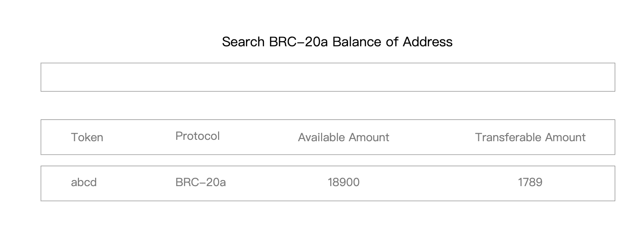Click the 1789 transferable amount value

[530, 182]
